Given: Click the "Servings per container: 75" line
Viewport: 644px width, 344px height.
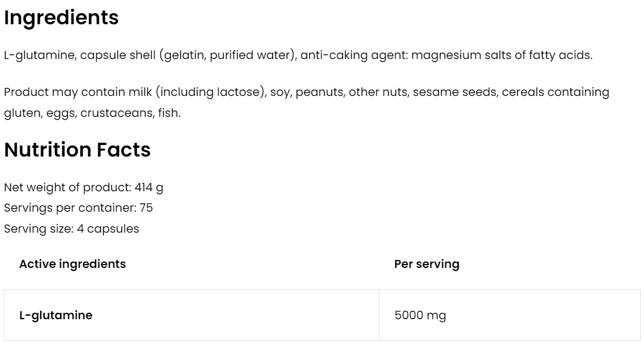Looking at the screenshot, I should click(x=78, y=208).
